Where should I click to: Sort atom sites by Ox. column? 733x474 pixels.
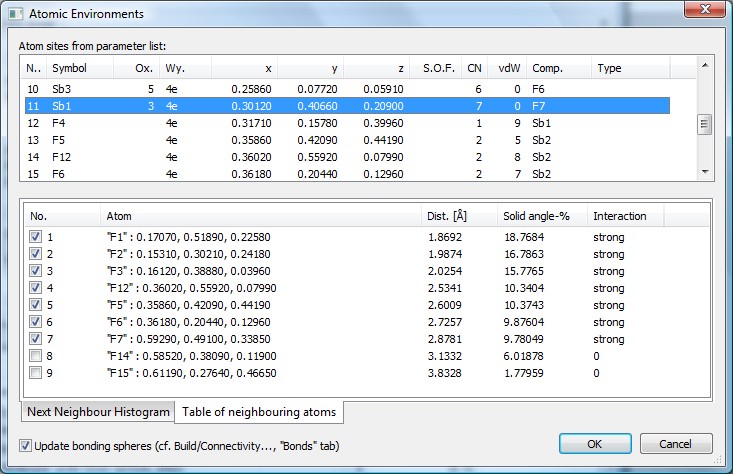point(137,68)
